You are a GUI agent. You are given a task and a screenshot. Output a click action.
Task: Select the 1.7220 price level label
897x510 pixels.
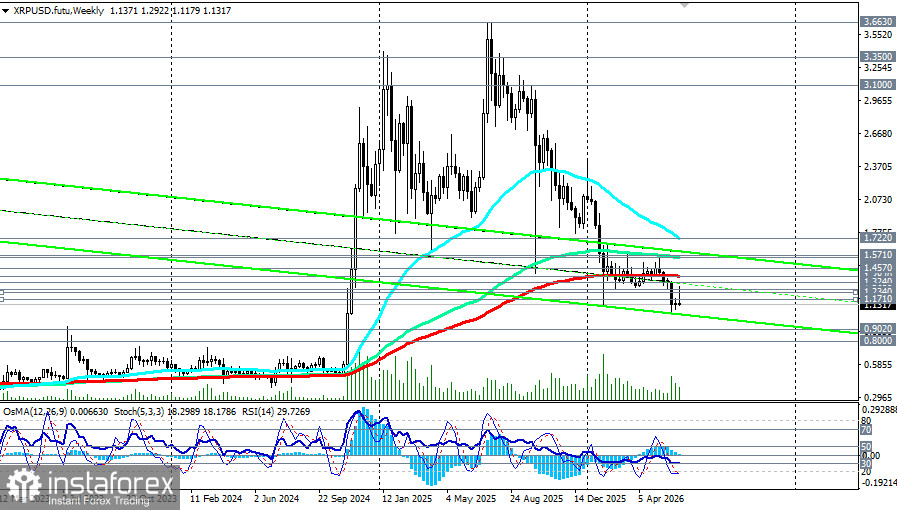878,237
